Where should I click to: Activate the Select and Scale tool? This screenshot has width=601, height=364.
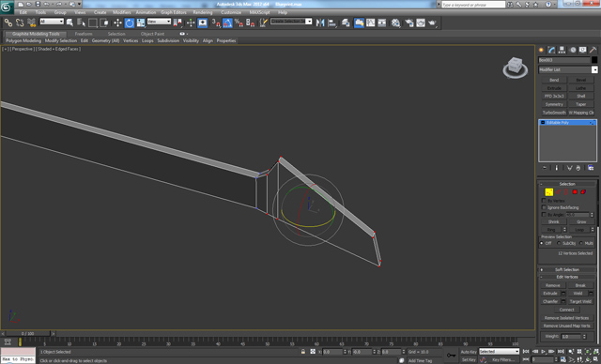[x=141, y=23]
